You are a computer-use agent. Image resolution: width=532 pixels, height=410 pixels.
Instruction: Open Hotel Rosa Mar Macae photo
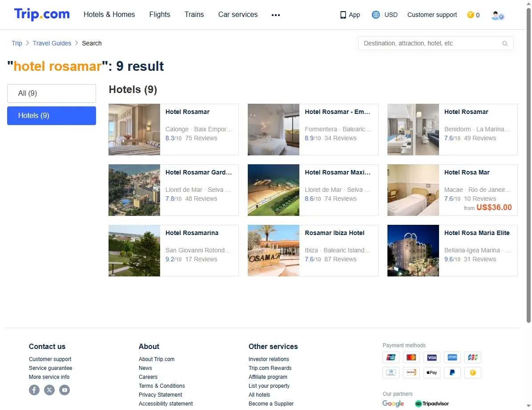[x=413, y=190]
